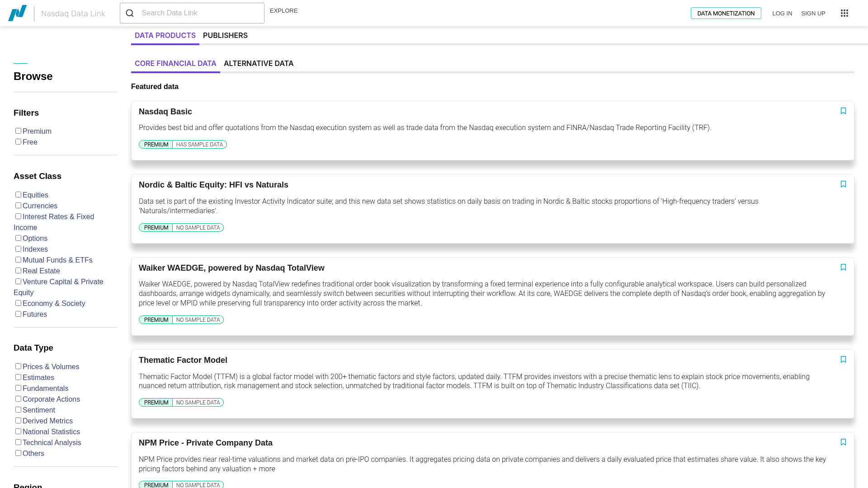Click HAS SAMPLE DATA badge on Nasdaq Basic

pos(199,145)
